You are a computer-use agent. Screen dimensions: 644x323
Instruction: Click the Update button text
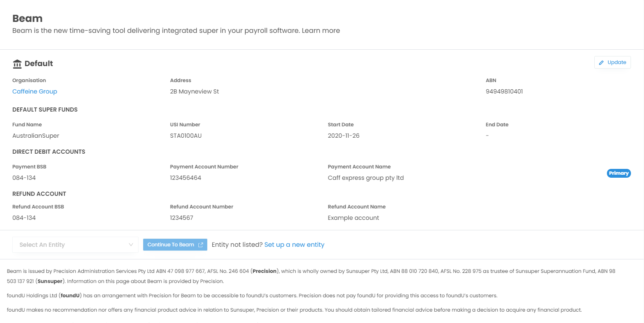617,62
